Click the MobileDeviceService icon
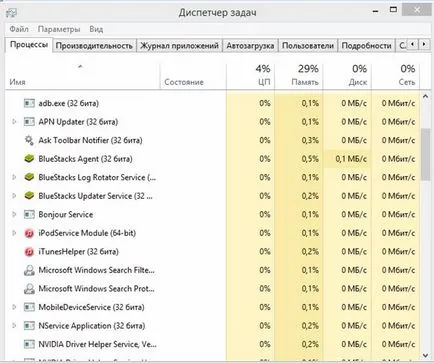 29,307
